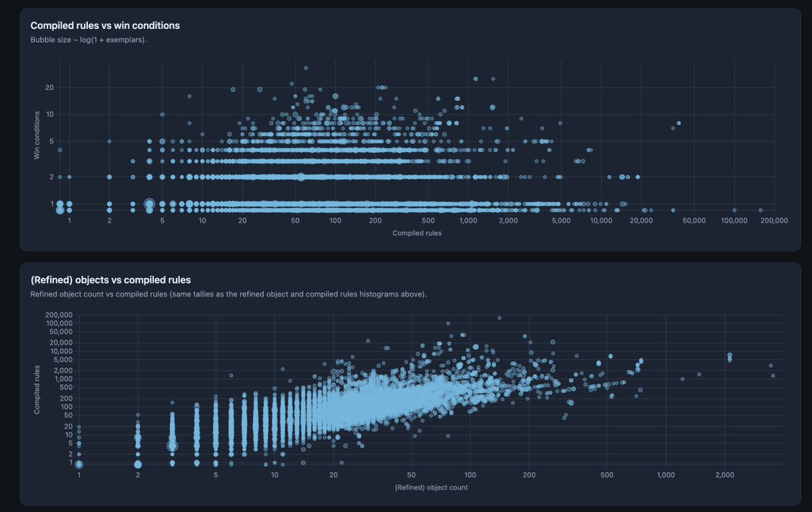Click the 10,000 tick on bottom chart y-axis

coord(61,351)
